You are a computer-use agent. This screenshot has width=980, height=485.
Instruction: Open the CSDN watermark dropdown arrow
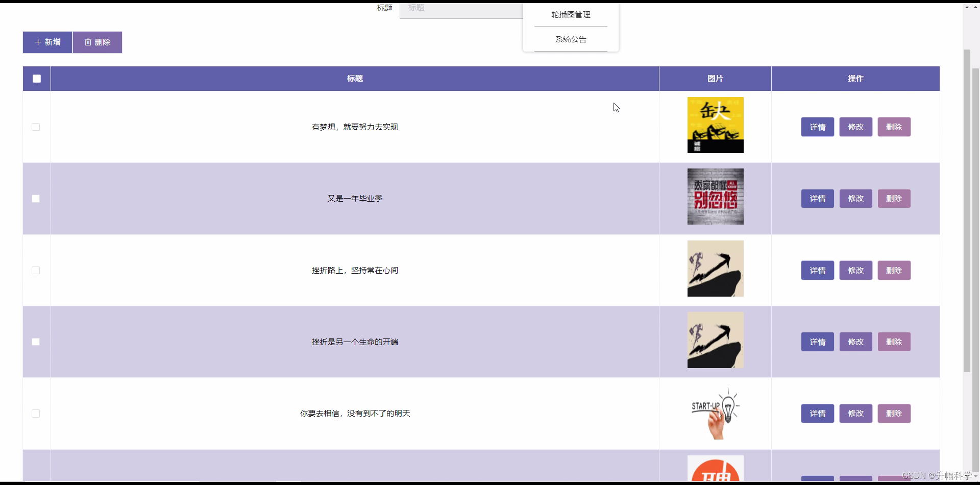[x=975, y=475]
